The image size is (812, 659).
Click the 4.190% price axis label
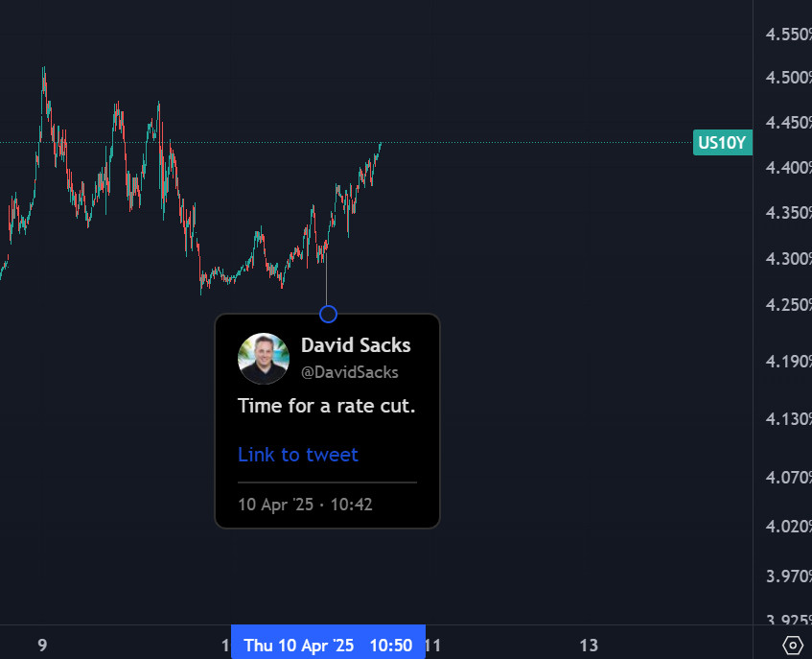(x=789, y=361)
